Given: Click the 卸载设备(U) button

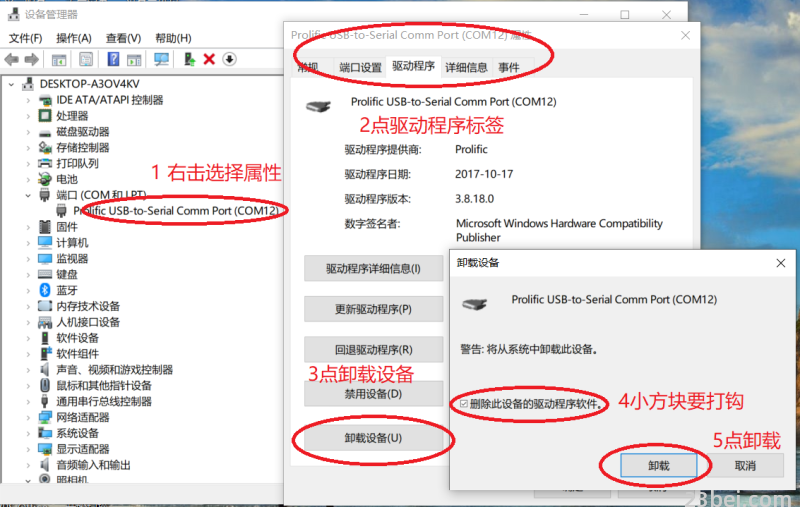Looking at the screenshot, I should click(373, 438).
